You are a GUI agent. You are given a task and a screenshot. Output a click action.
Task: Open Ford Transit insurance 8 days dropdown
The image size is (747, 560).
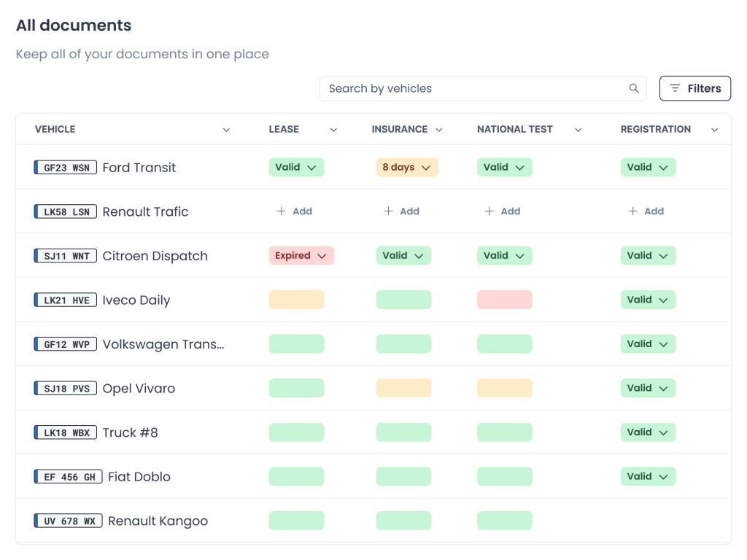click(x=407, y=168)
